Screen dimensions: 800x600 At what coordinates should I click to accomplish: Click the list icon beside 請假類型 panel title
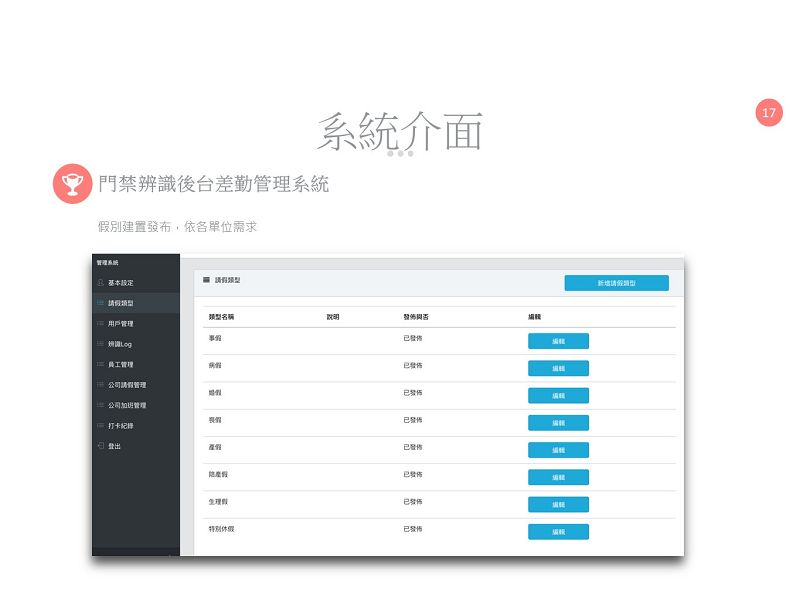[x=207, y=280]
